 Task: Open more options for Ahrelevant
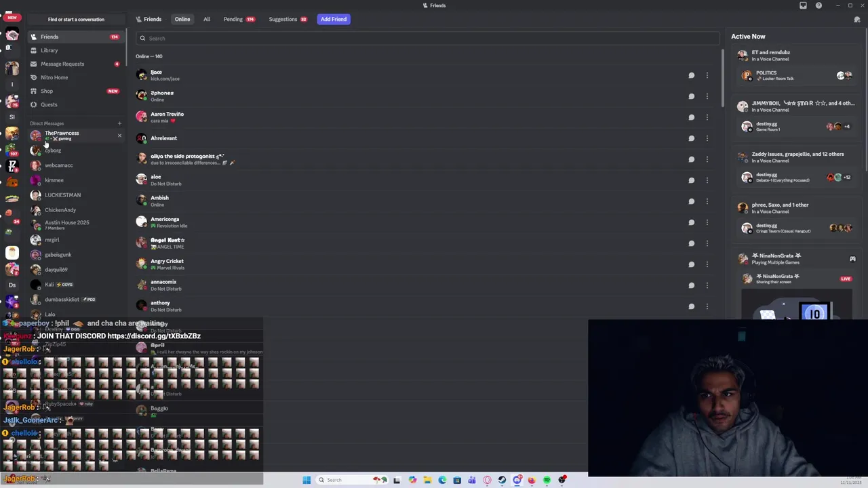[x=707, y=138]
